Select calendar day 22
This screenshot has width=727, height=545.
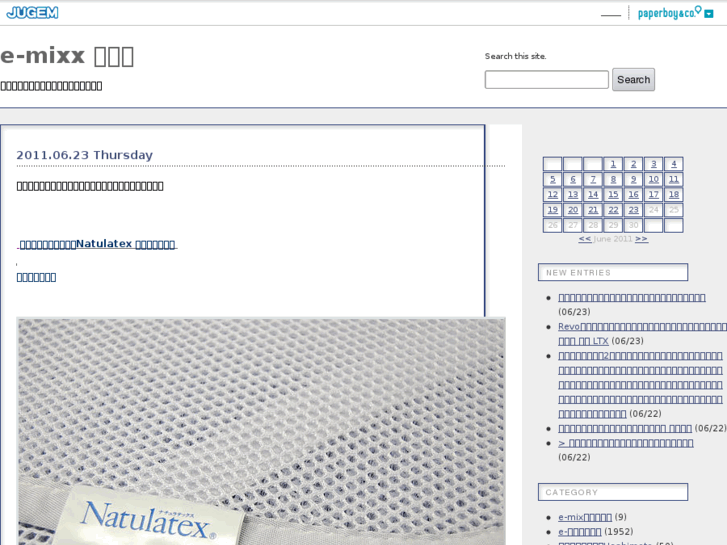(613, 210)
